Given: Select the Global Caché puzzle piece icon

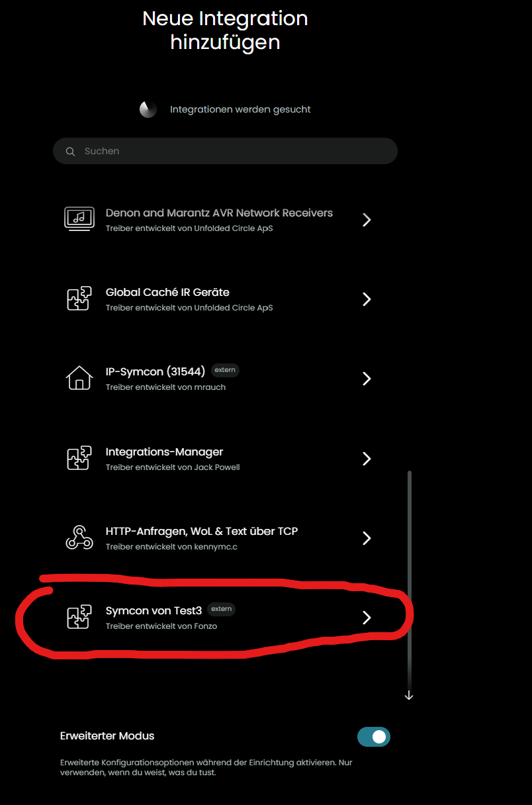Looking at the screenshot, I should coord(79,299).
